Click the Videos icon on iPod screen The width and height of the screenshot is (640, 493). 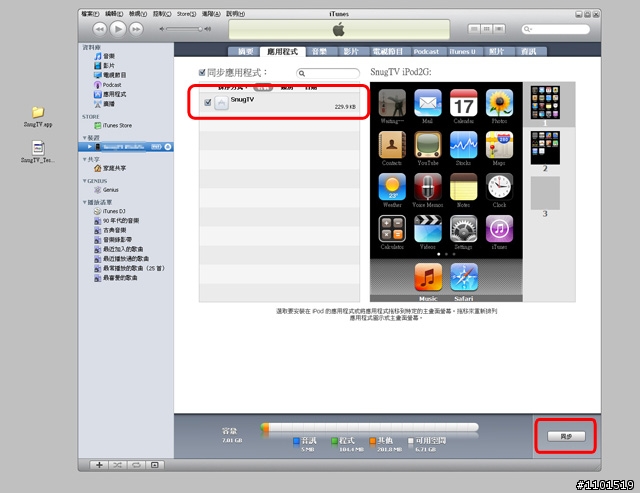click(427, 229)
